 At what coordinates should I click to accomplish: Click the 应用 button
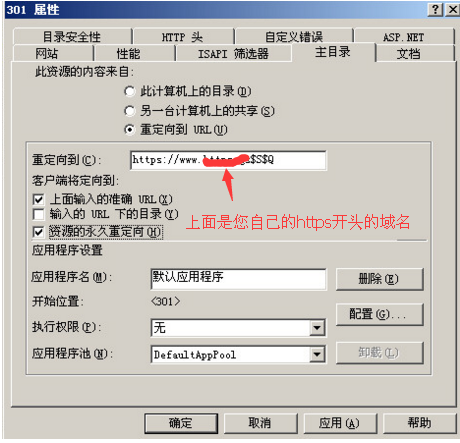click(x=340, y=423)
